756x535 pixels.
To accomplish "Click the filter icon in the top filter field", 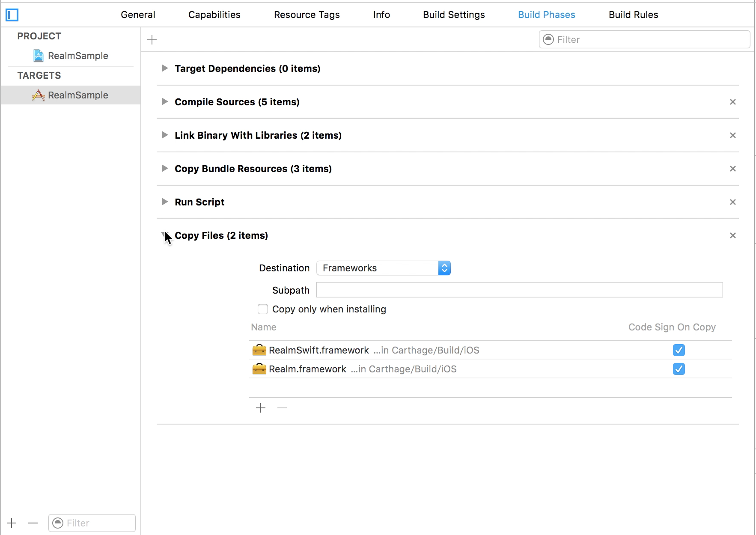I will [x=548, y=39].
